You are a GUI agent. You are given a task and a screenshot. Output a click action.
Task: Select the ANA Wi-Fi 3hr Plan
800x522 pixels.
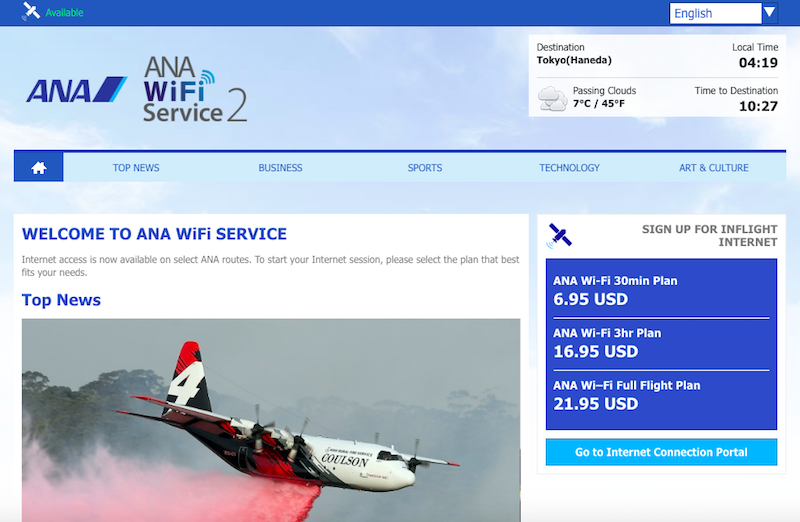pos(661,343)
